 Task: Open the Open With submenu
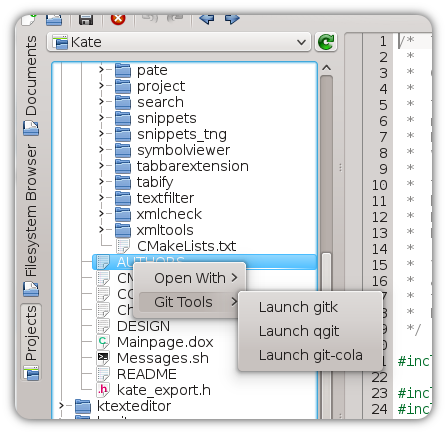pyautogui.click(x=190, y=278)
